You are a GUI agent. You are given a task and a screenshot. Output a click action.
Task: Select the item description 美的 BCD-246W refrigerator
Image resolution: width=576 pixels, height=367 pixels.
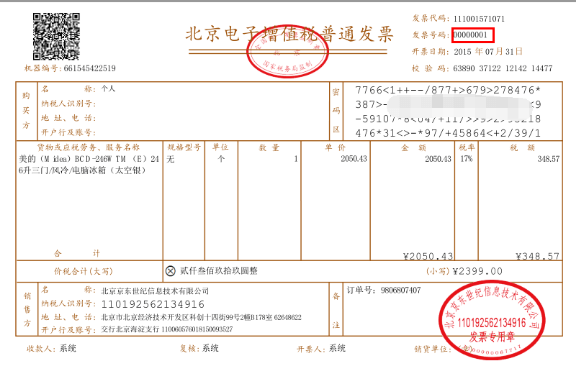click(89, 165)
